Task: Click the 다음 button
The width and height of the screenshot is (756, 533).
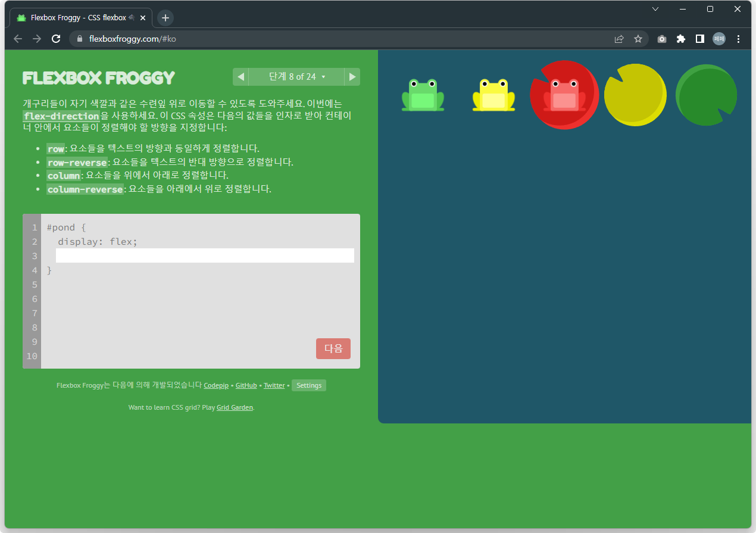Action: pyautogui.click(x=333, y=348)
